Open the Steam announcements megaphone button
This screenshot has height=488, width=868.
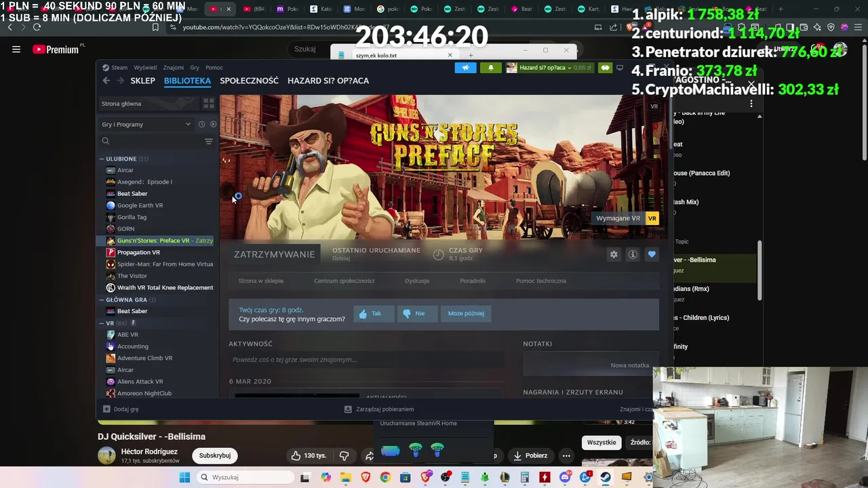click(x=465, y=68)
